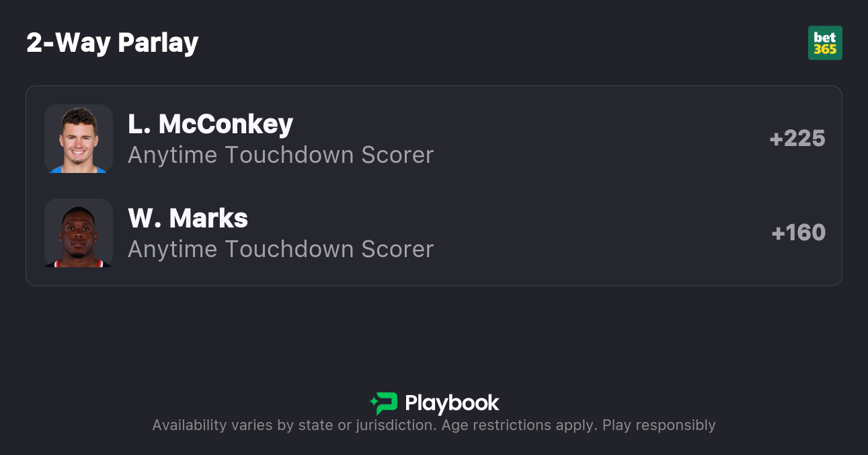The width and height of the screenshot is (868, 455).
Task: Click the word Parlay in the title
Action: tap(158, 42)
